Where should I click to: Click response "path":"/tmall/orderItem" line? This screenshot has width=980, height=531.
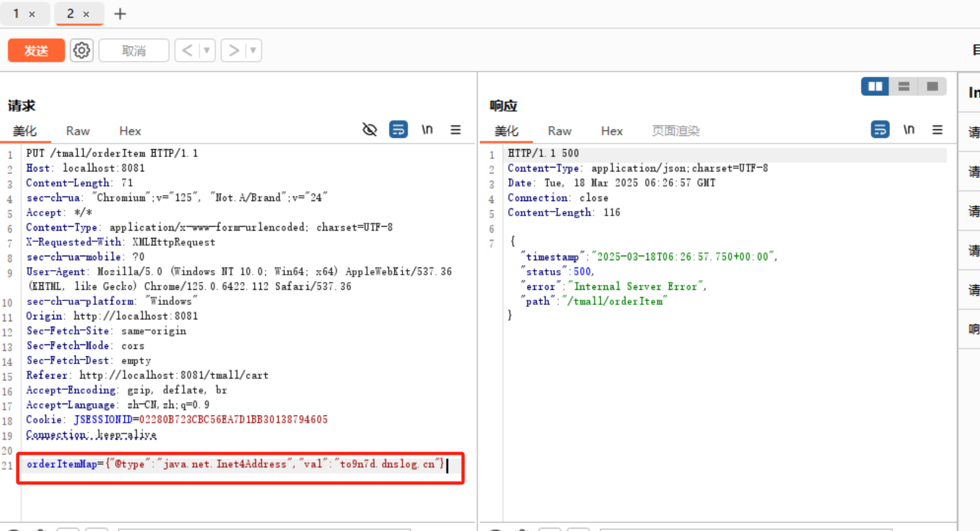(x=594, y=301)
